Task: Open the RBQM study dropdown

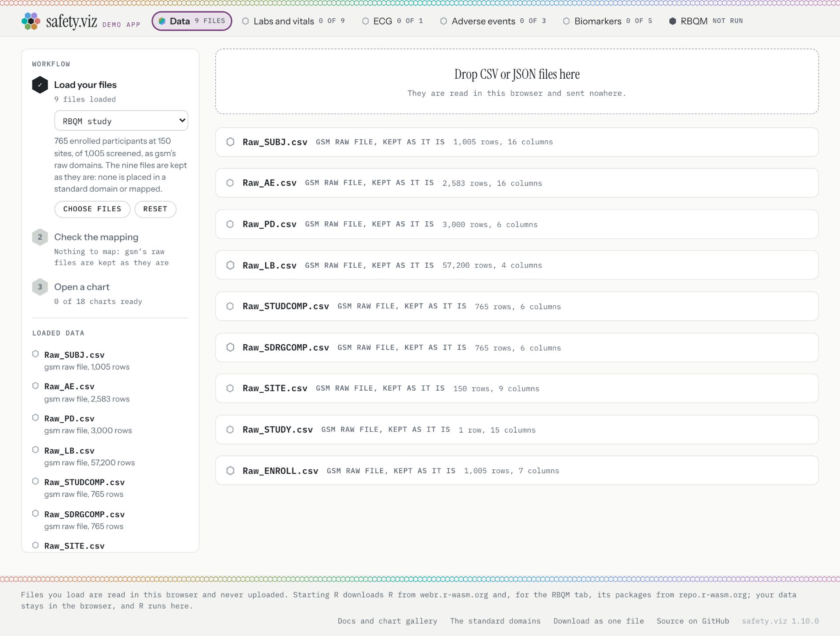Action: (121, 121)
